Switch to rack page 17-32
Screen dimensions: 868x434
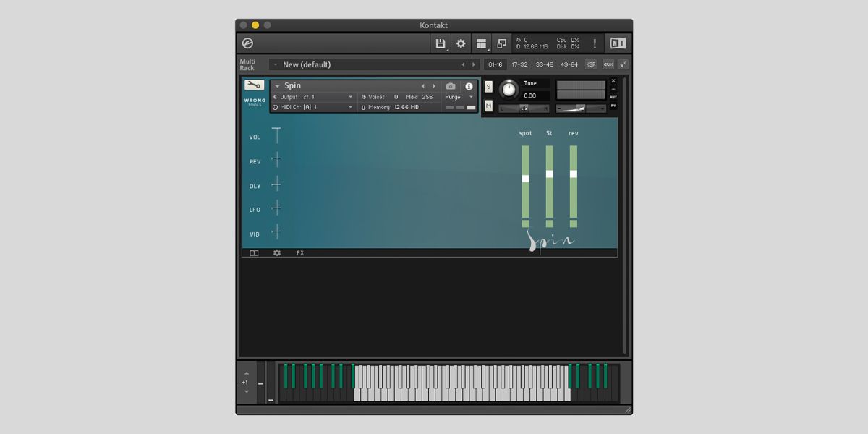(x=519, y=64)
